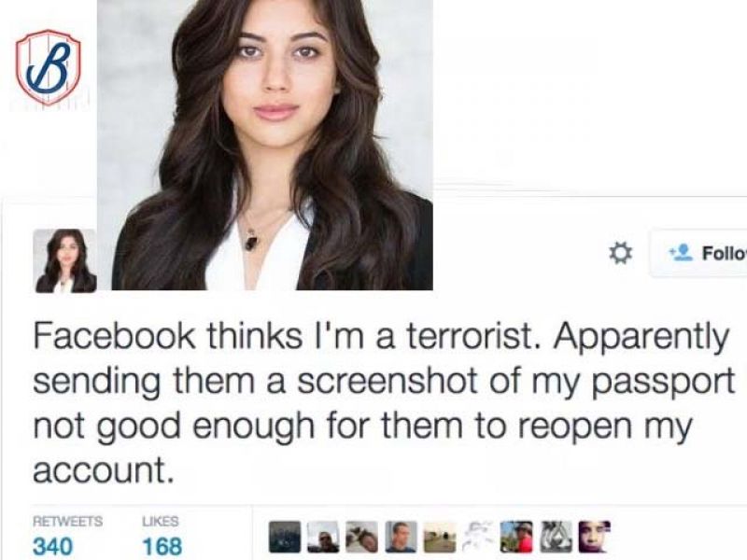Click the red shield B logo

[48, 66]
